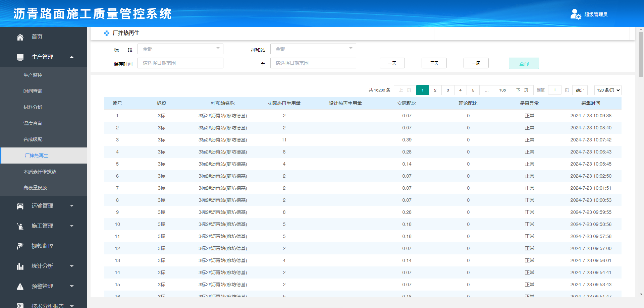Click 共 16280 条 total count text
Screen dimensions: 644x308
(x=379, y=90)
